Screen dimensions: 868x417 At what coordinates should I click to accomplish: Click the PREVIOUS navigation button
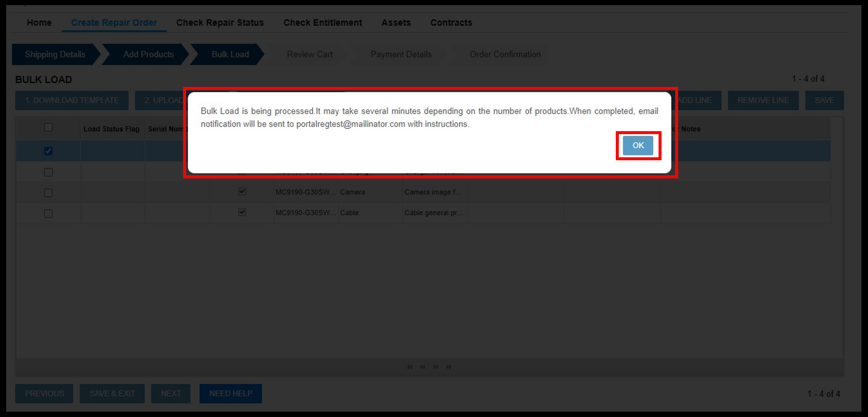(44, 393)
